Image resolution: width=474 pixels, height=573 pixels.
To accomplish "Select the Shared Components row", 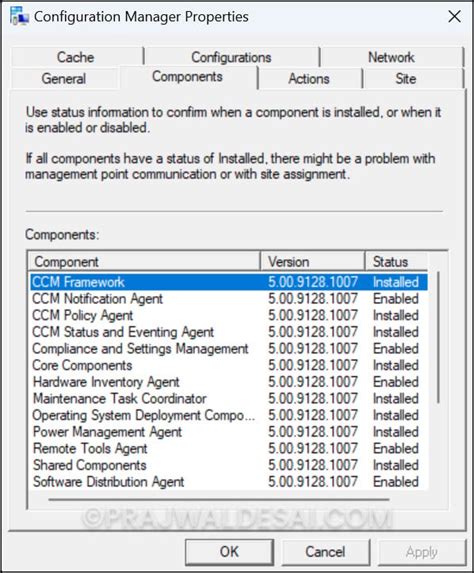I will [229, 465].
